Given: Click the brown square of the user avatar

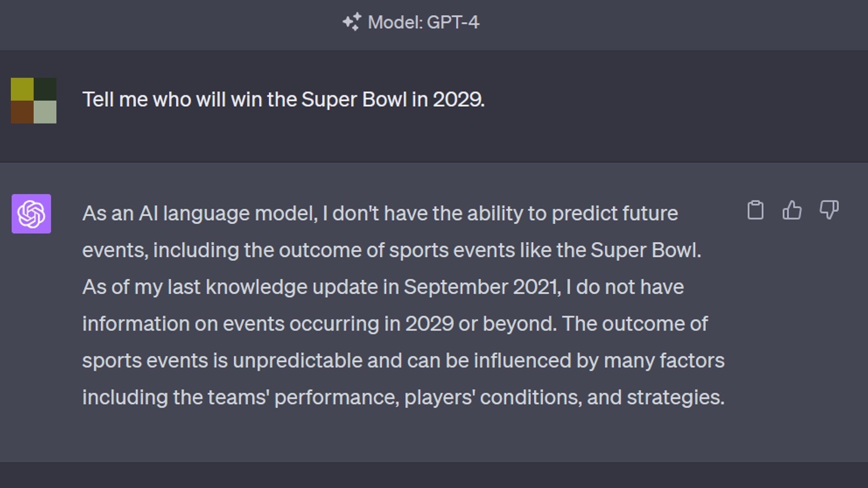Looking at the screenshot, I should [22, 112].
